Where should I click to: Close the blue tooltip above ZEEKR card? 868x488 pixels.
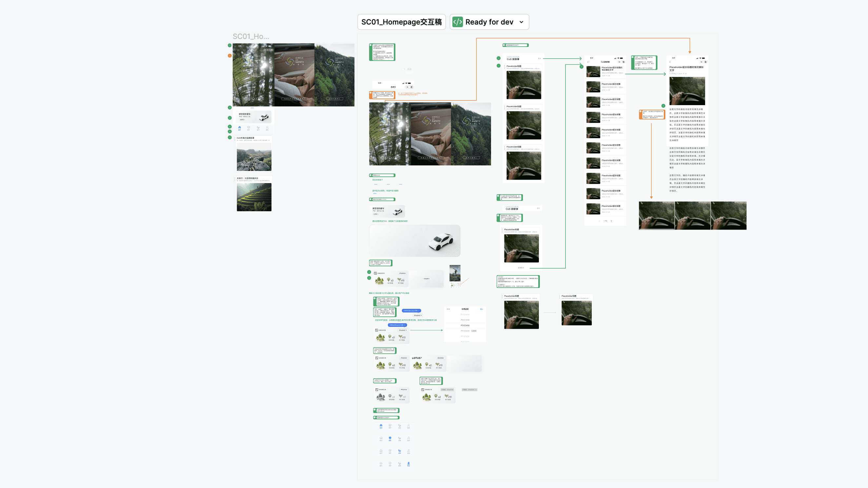pyautogui.click(x=405, y=325)
